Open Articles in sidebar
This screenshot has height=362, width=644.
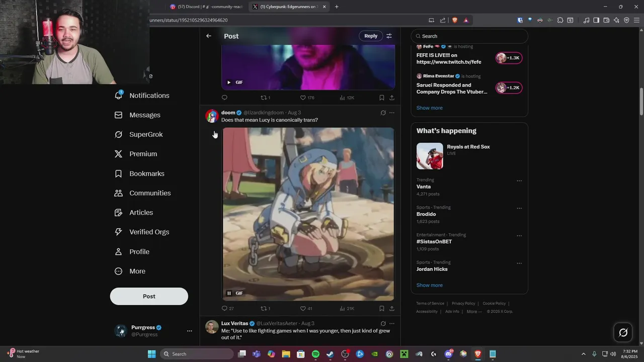pyautogui.click(x=134, y=213)
